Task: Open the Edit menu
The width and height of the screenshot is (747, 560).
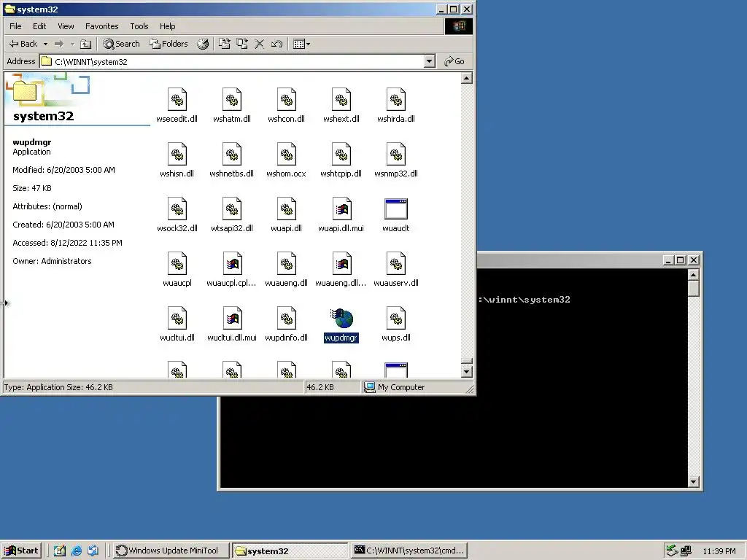Action: click(x=39, y=26)
